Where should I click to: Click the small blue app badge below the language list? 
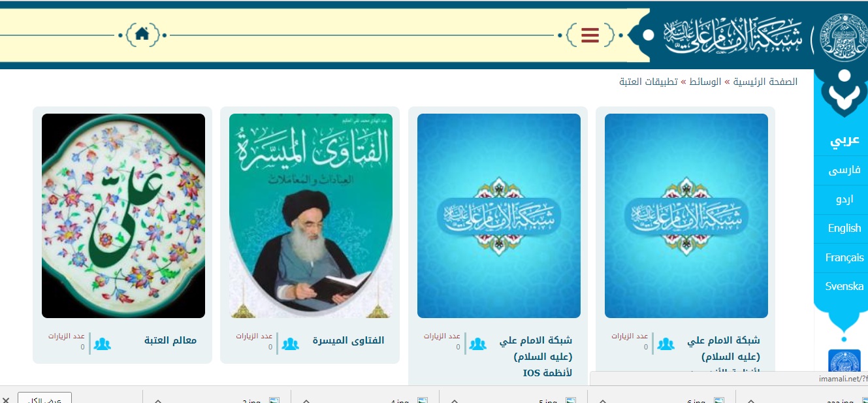844,361
